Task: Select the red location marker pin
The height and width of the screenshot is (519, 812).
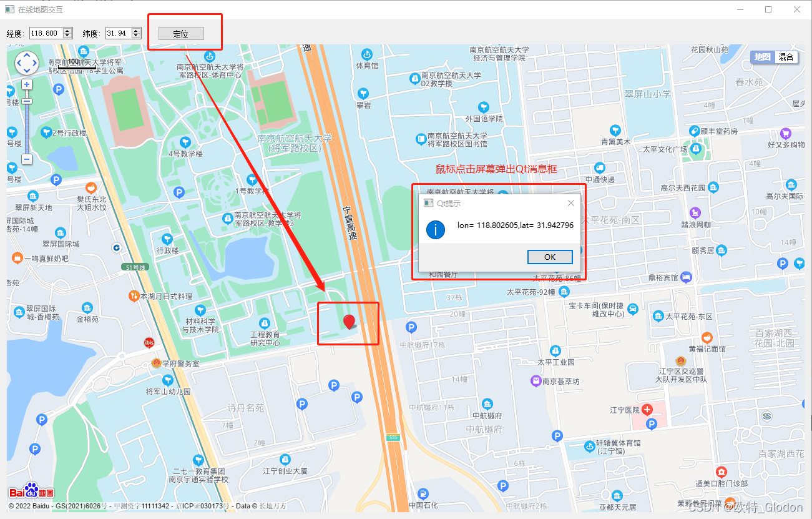Action: pyautogui.click(x=349, y=321)
